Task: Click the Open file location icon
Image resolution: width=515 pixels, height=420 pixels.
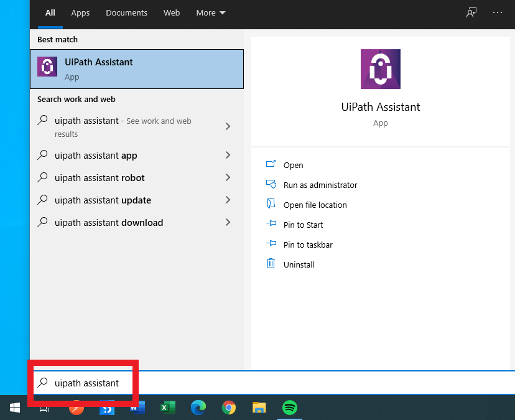Action: [x=271, y=203]
